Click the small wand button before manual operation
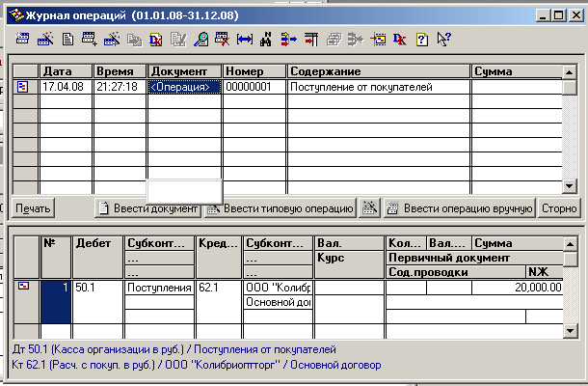Screen dimensions: 588x386 click(x=369, y=208)
